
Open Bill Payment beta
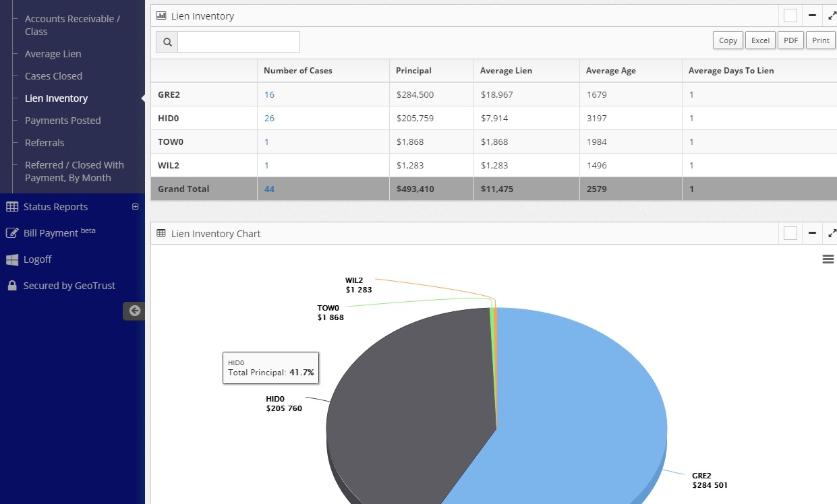(x=59, y=232)
